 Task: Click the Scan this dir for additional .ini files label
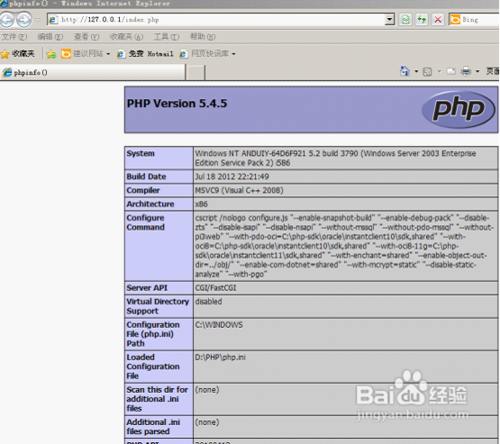click(x=157, y=399)
